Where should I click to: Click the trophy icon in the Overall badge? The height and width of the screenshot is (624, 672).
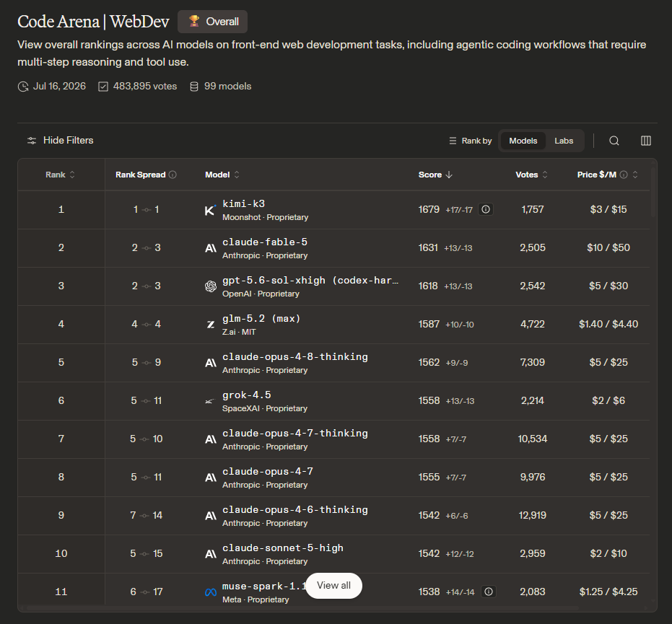[194, 21]
